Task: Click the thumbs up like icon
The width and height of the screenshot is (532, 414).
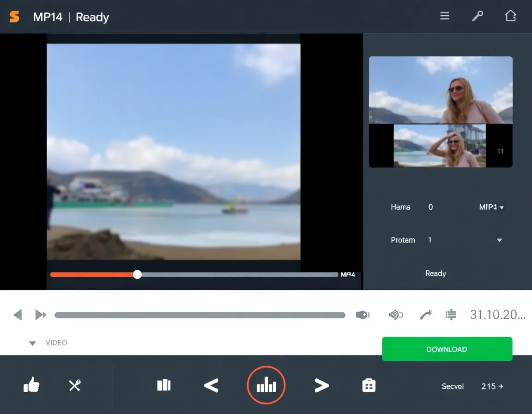Action: 31,385
